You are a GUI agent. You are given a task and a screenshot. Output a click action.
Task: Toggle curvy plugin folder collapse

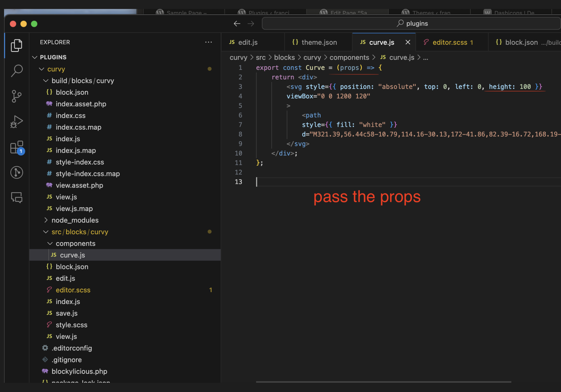[42, 69]
